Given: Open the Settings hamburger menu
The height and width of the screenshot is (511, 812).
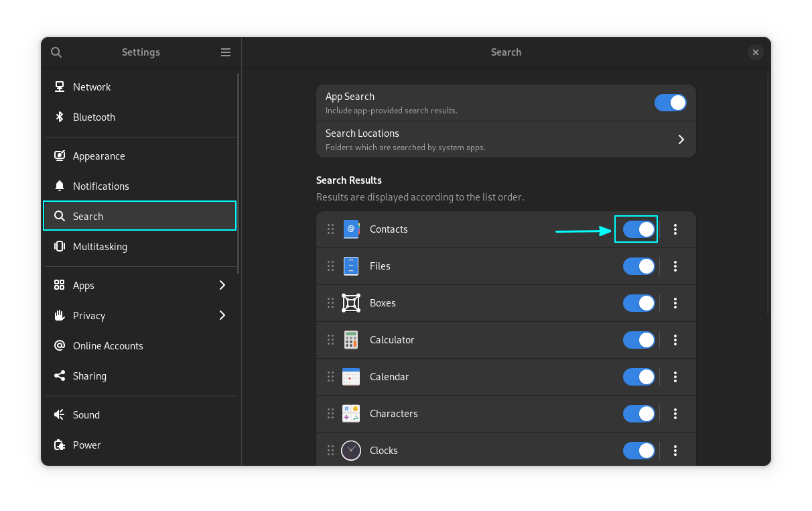Looking at the screenshot, I should click(x=226, y=52).
